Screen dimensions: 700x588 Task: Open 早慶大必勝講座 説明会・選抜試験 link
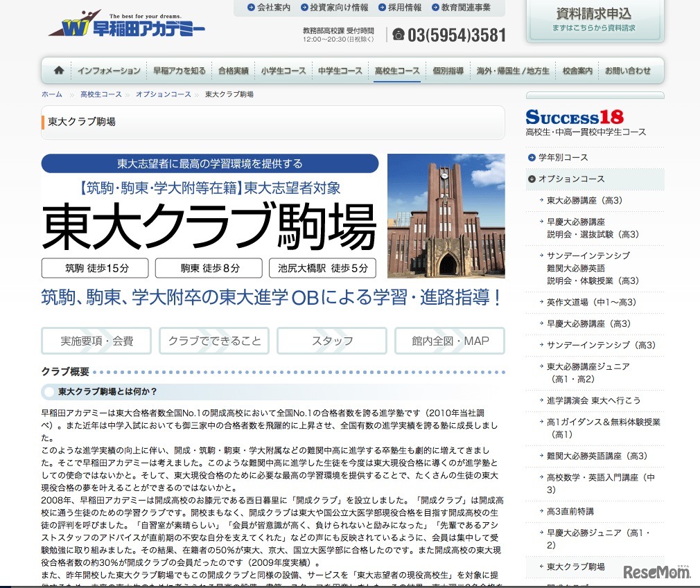[x=593, y=228]
